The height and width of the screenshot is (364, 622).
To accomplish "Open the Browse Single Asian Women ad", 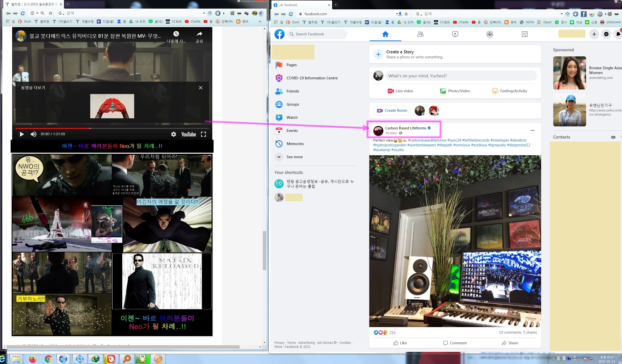I will coord(587,73).
